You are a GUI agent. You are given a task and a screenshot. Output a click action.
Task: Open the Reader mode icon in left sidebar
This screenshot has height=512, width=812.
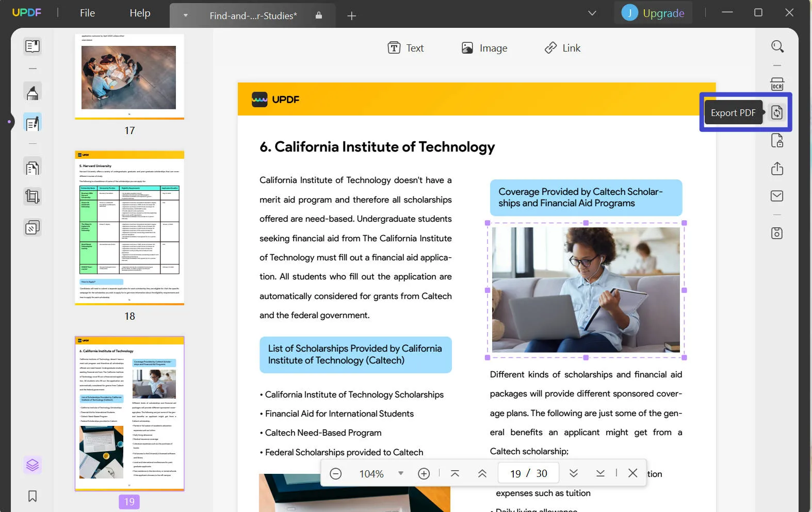[x=33, y=46]
